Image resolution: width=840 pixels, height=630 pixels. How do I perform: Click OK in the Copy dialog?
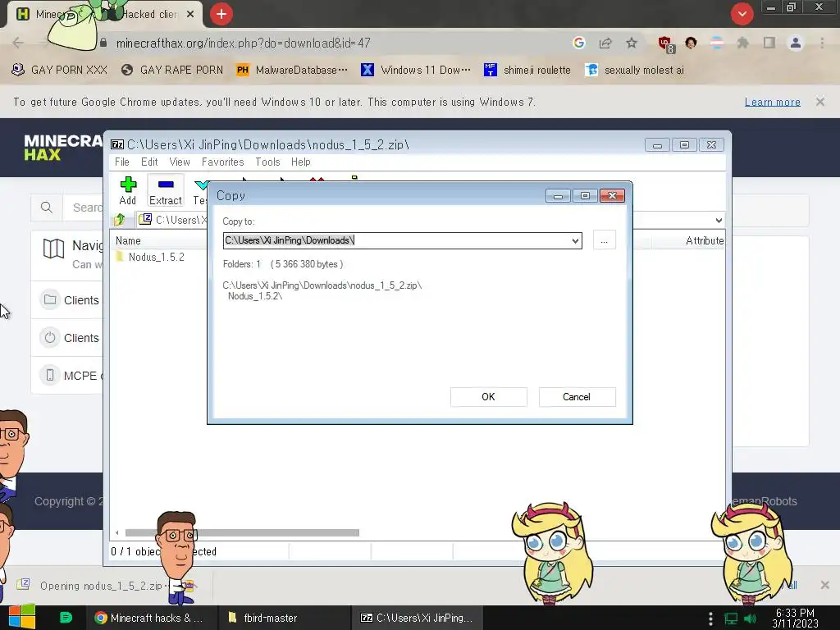[x=489, y=397]
